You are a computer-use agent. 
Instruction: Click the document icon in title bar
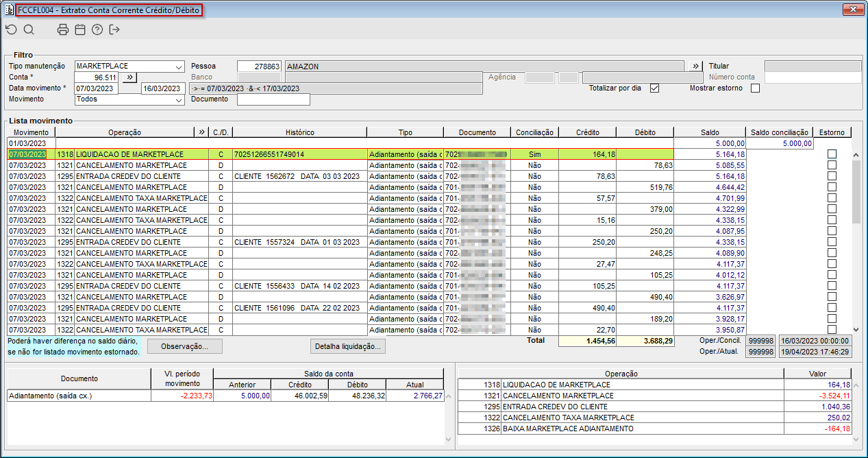click(x=8, y=10)
